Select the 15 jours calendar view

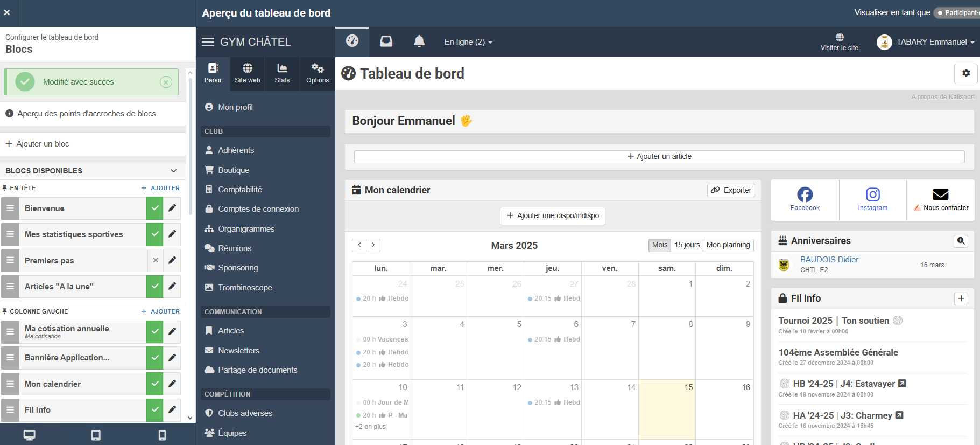pyautogui.click(x=687, y=245)
